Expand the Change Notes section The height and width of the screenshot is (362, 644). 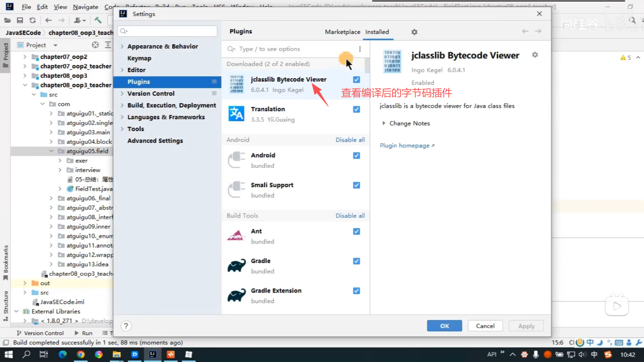pyautogui.click(x=384, y=123)
